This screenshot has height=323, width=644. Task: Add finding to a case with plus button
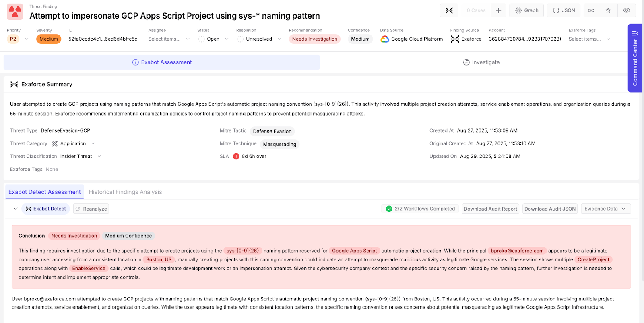(498, 10)
